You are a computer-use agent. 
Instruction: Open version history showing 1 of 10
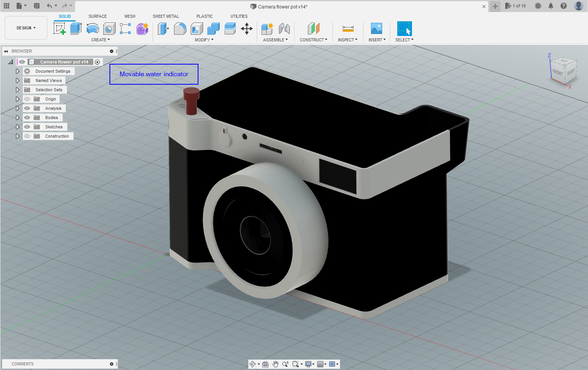[x=516, y=6]
